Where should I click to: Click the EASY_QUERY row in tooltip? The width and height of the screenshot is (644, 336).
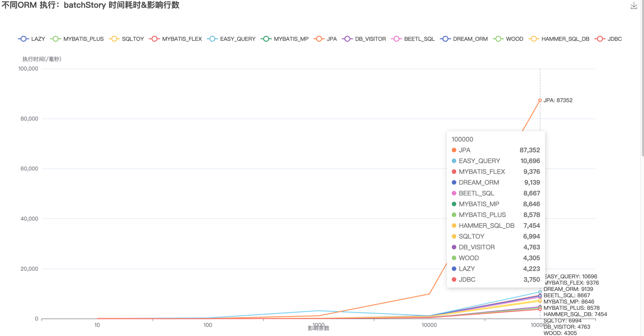point(495,161)
